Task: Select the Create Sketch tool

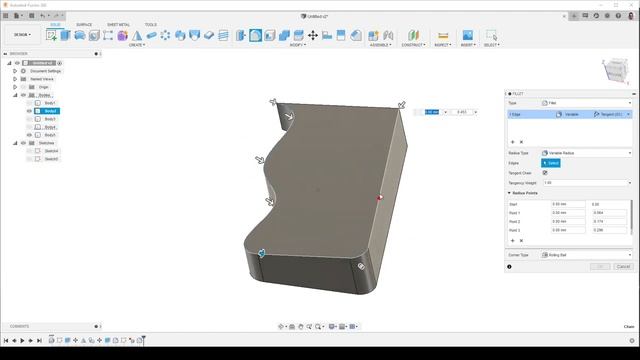Action: [x=51, y=36]
